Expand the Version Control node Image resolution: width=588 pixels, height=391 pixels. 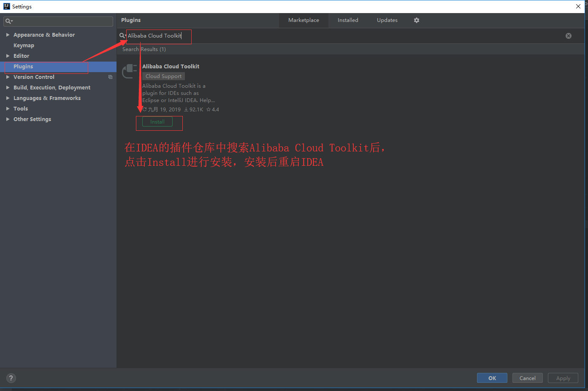pyautogui.click(x=8, y=77)
